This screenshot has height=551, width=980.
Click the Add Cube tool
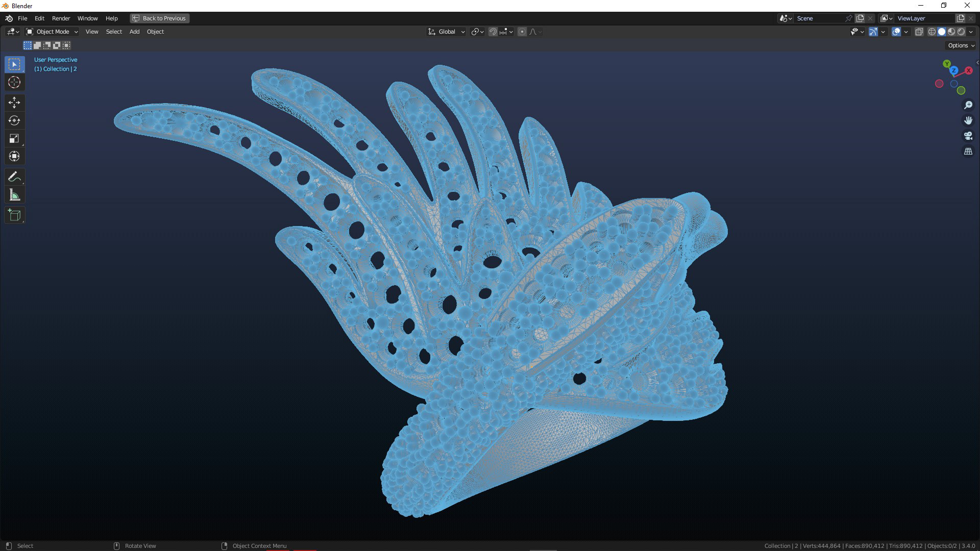[14, 215]
